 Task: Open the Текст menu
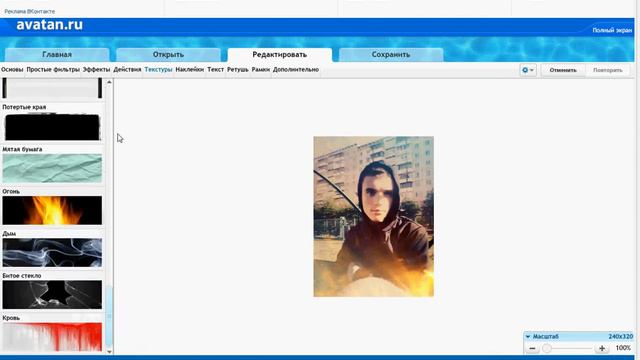click(216, 70)
